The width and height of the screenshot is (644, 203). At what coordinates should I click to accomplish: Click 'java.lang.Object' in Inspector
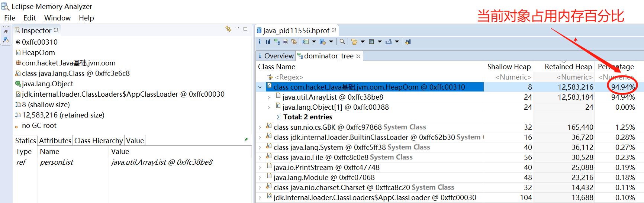48,84
